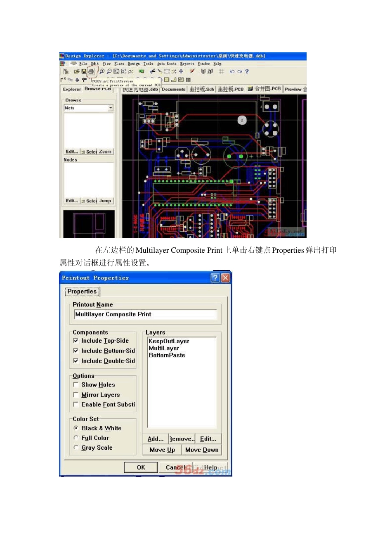Enable Font Substitution checkbox
The height and width of the screenshot is (555, 392).
76,404
